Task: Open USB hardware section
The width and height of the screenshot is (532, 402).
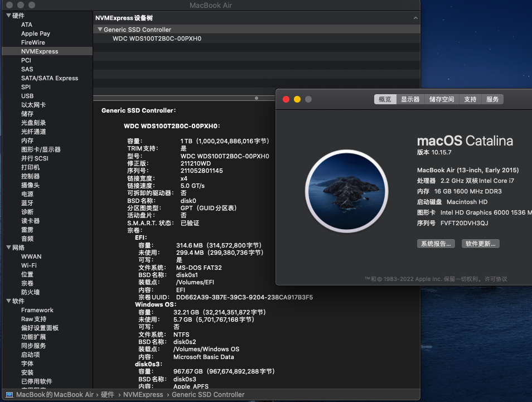Action: tap(27, 96)
